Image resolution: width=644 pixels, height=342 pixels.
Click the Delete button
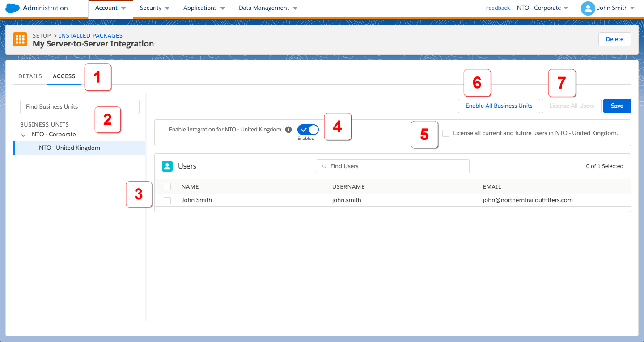coord(614,39)
